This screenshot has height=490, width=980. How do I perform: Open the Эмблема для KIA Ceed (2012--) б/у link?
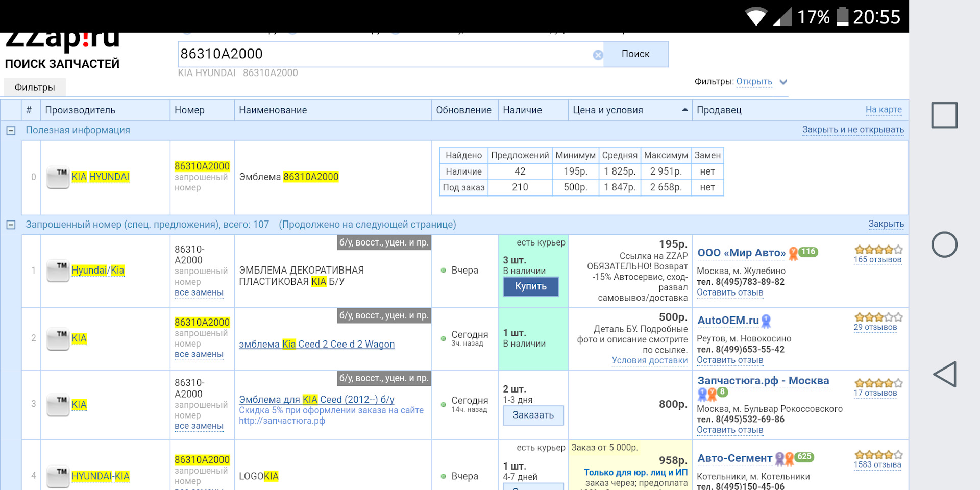[x=316, y=400]
